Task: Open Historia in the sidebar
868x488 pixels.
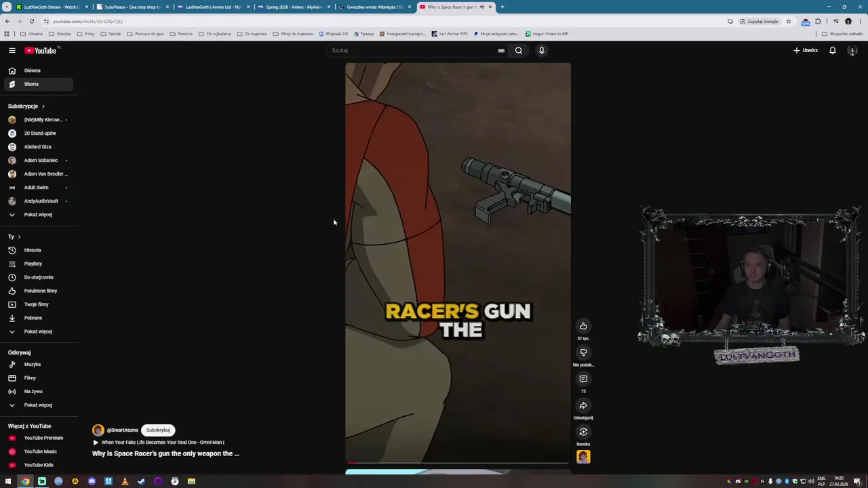Action: click(37, 250)
